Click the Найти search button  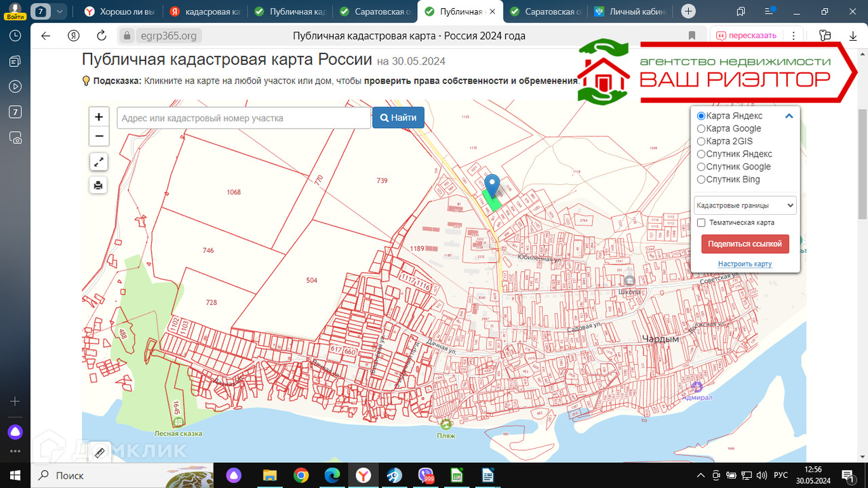click(398, 118)
